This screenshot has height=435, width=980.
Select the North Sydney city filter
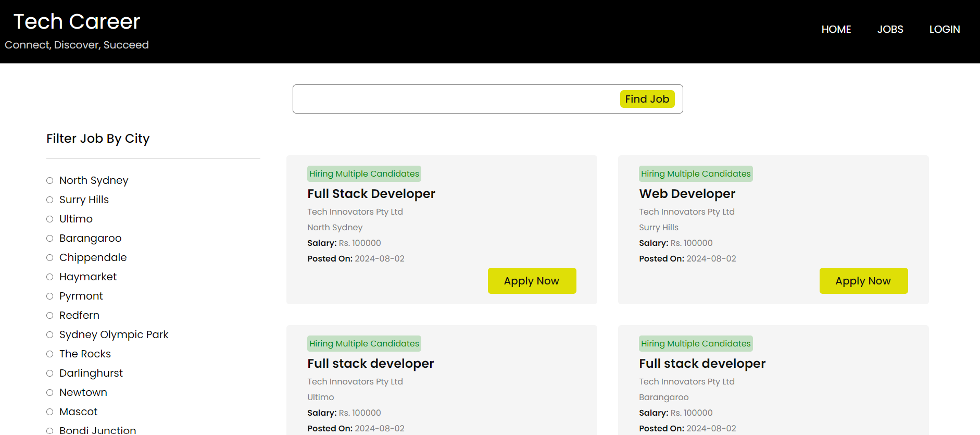point(50,181)
